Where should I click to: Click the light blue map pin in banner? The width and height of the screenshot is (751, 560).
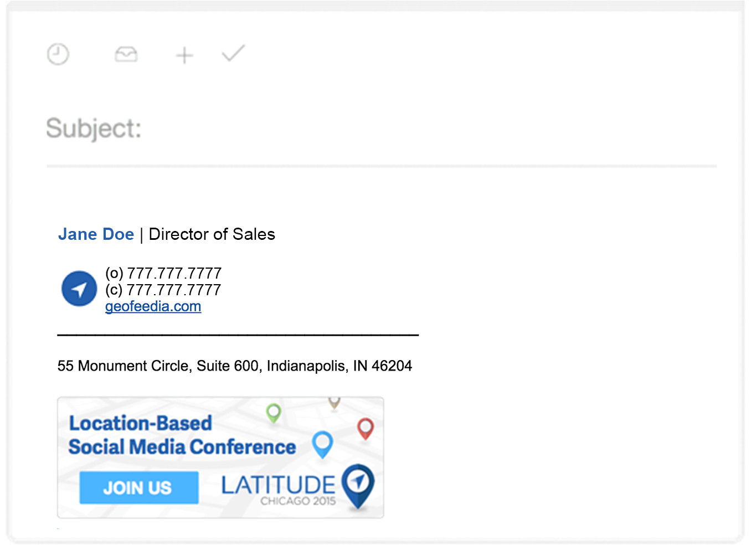pos(322,444)
